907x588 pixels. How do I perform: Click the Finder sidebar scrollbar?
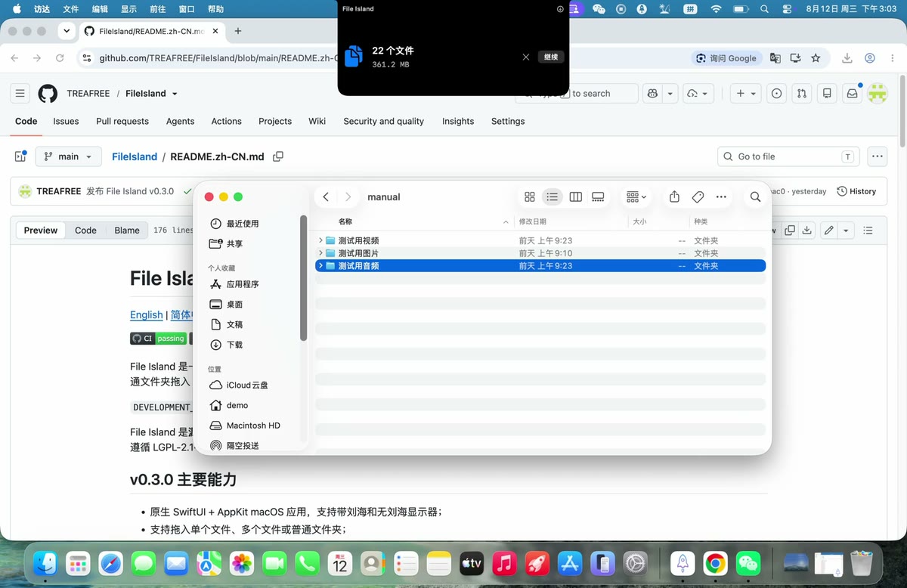pos(303,277)
